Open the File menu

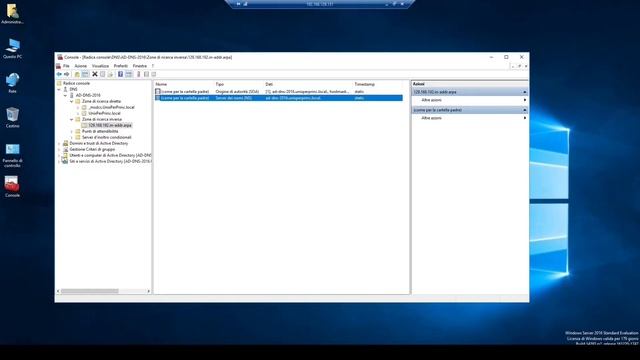point(66,66)
